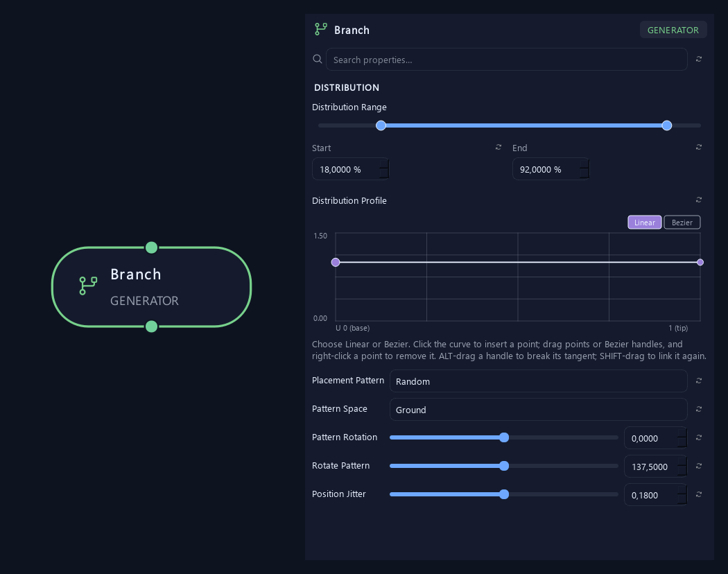Increase Pattern Rotation with the stepper's up arrow
Image resolution: width=728 pixels, height=574 pixels.
[x=682, y=433]
